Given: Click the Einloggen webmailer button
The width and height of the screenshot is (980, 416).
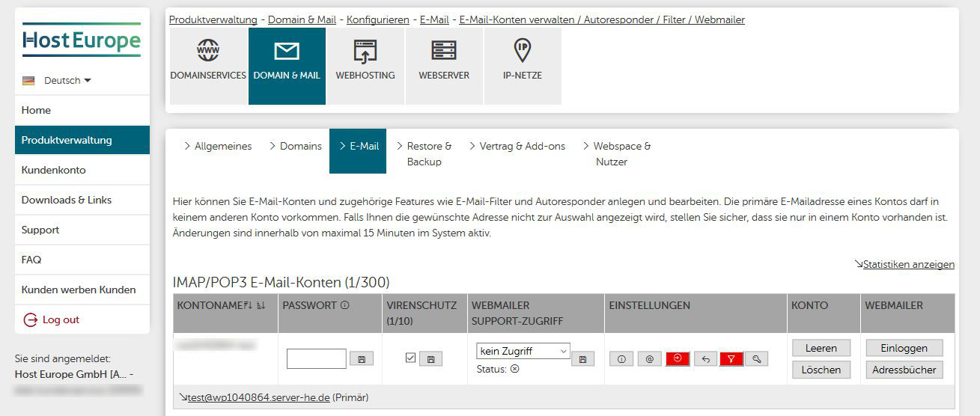Looking at the screenshot, I should click(904, 348).
